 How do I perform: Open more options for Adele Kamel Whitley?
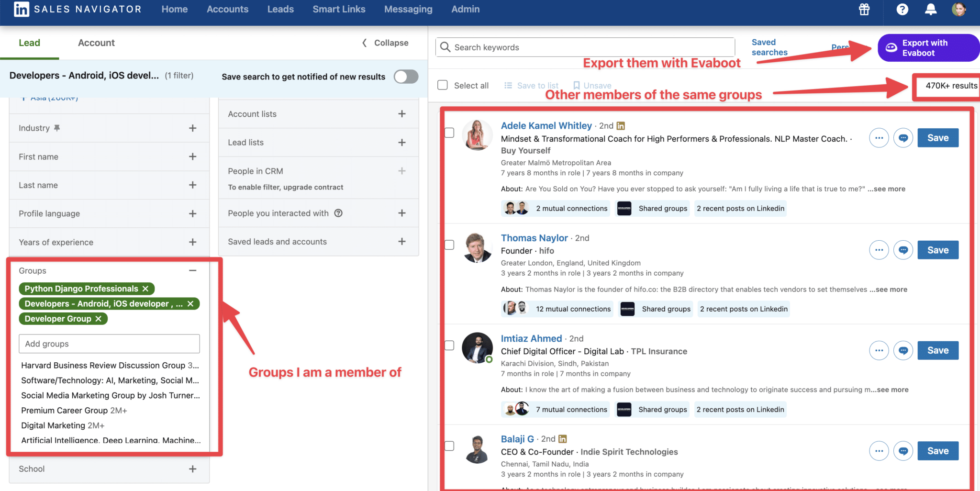pyautogui.click(x=879, y=137)
